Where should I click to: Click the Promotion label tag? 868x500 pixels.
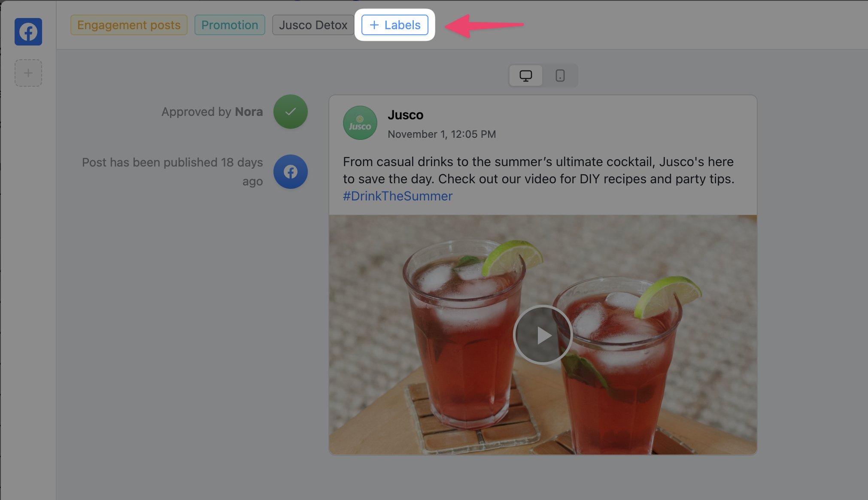[230, 25]
